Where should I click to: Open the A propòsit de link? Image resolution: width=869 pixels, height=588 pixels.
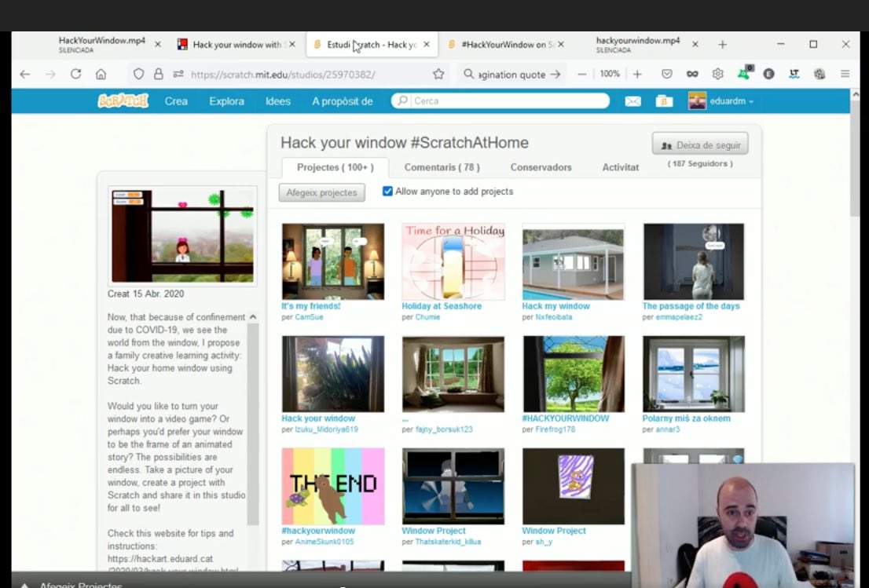(342, 101)
